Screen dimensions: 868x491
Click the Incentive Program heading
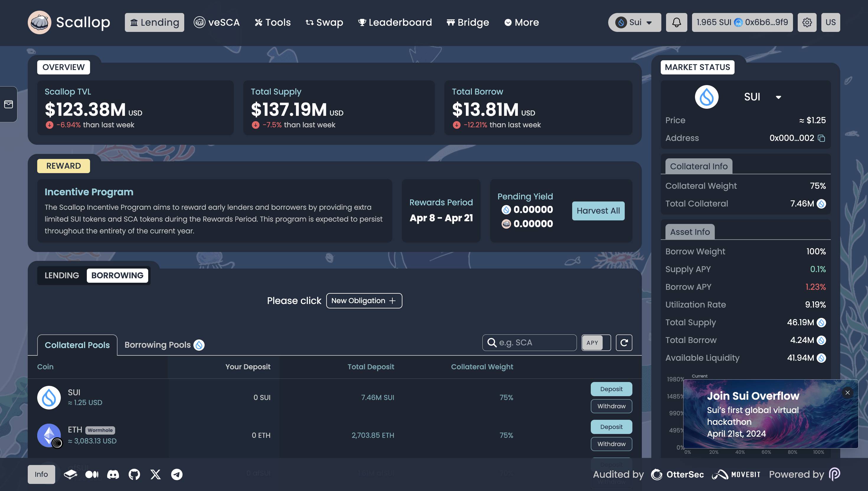89,192
